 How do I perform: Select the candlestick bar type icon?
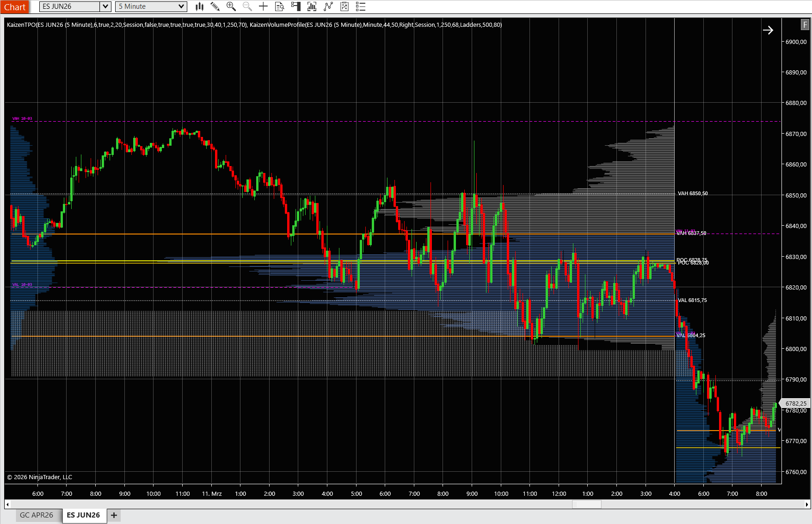(199, 6)
